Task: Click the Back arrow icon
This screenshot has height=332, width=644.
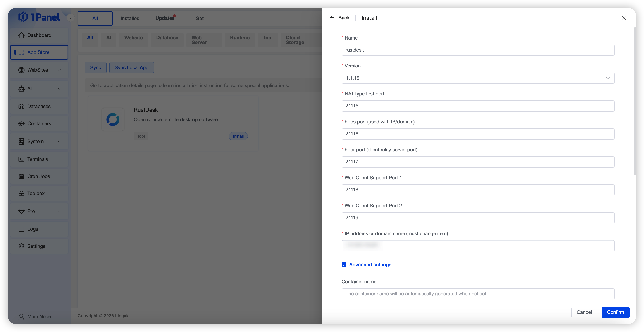Action: coord(332,18)
